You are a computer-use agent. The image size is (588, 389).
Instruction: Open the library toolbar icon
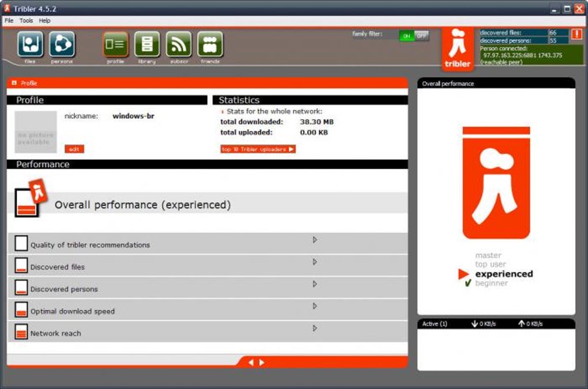(x=146, y=44)
